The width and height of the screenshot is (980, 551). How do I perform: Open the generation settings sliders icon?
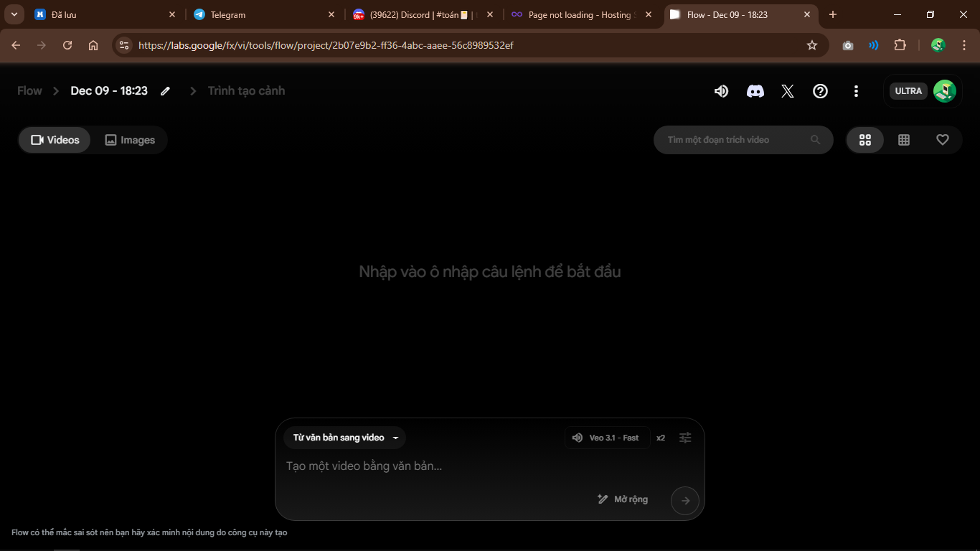[x=685, y=438]
